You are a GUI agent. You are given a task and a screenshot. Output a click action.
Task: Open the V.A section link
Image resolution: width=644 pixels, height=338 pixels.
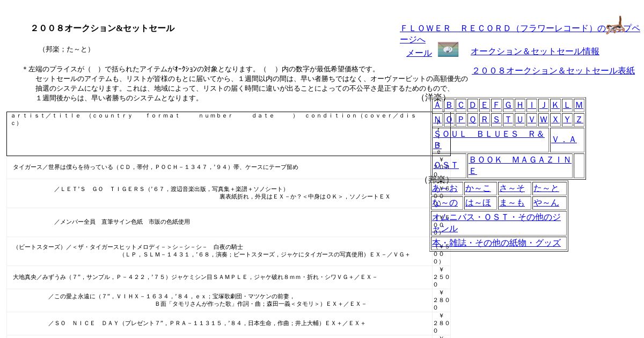pos(565,139)
